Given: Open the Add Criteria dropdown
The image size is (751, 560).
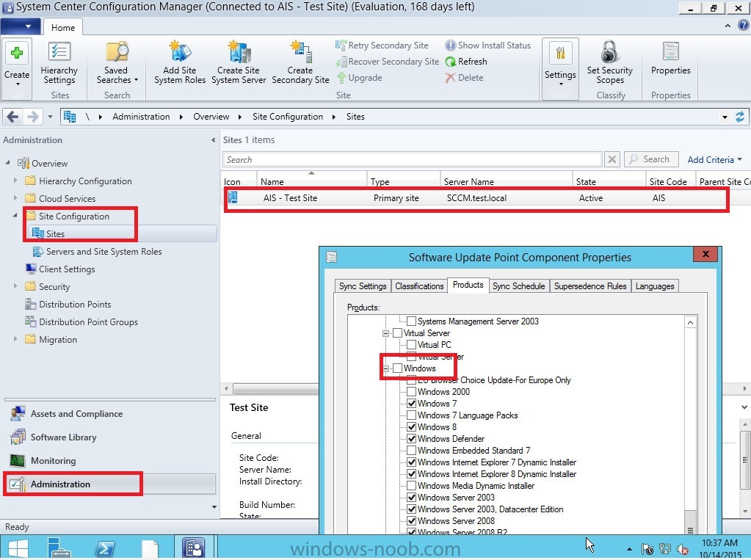Looking at the screenshot, I should point(714,159).
